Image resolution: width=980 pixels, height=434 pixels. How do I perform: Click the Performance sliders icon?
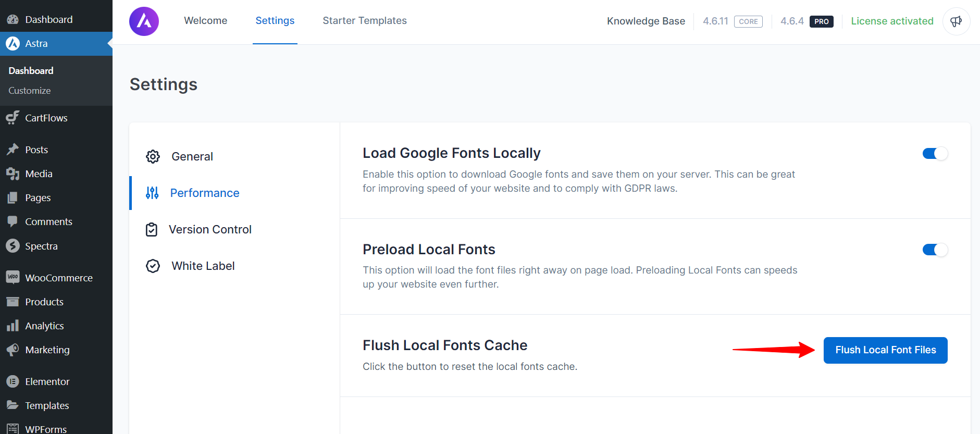(152, 193)
